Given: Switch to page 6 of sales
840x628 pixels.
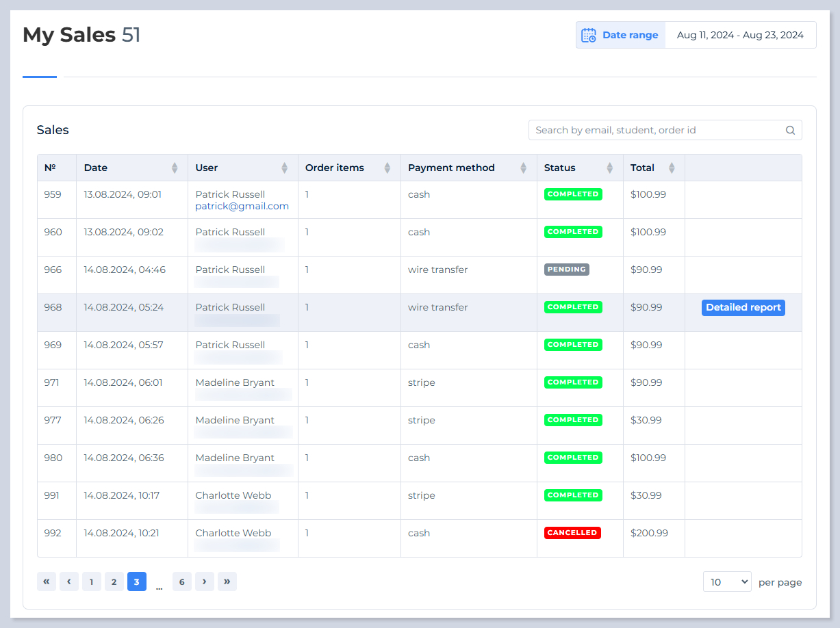Looking at the screenshot, I should tap(182, 581).
